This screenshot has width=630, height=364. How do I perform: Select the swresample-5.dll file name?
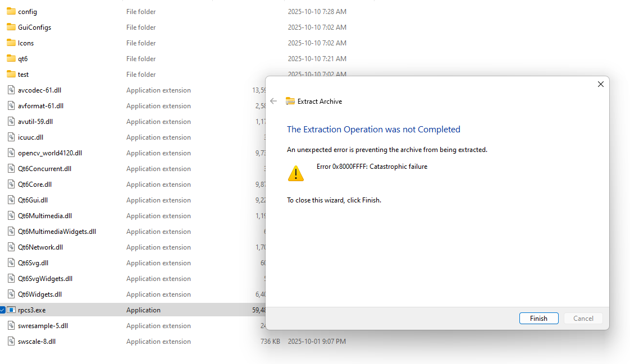[43, 325]
